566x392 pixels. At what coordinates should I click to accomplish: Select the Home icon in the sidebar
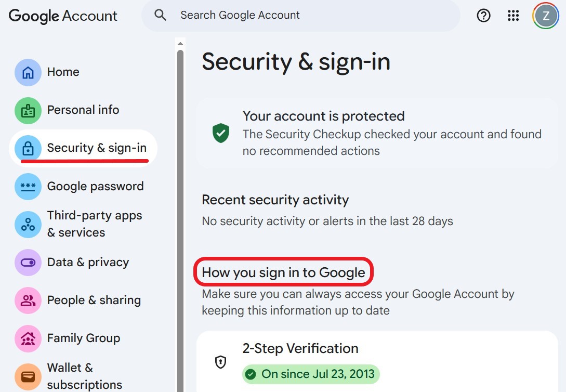(28, 72)
